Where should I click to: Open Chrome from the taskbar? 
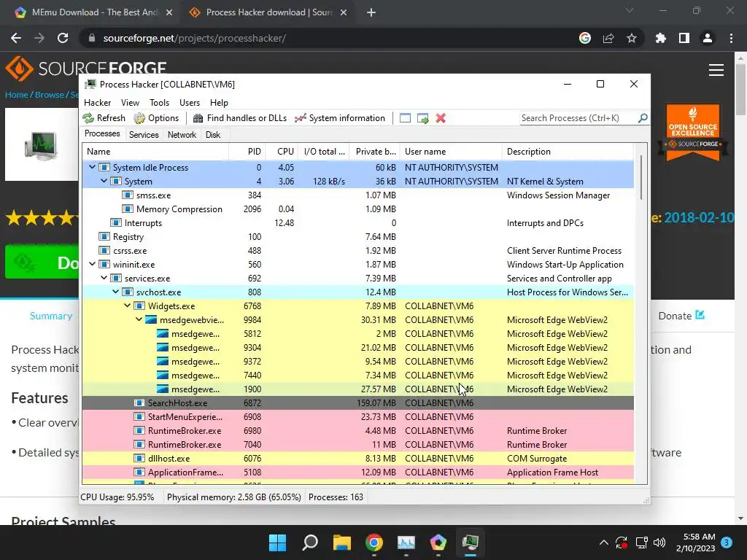coord(374,542)
